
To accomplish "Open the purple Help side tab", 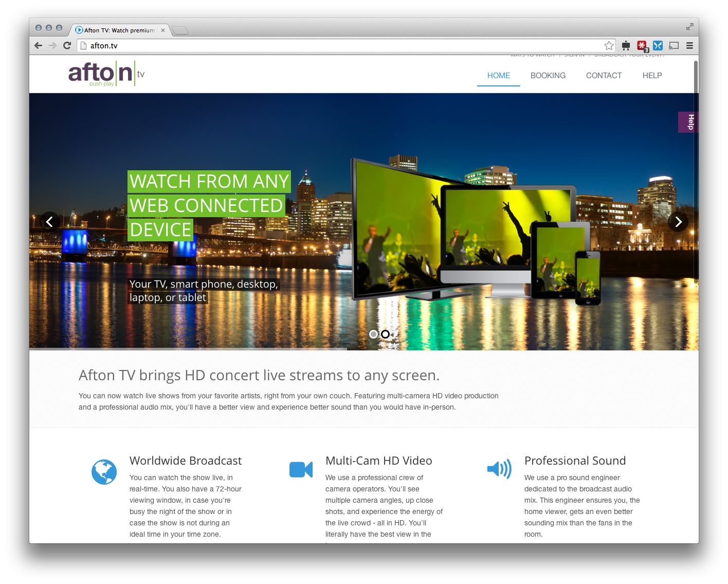I will [688, 122].
